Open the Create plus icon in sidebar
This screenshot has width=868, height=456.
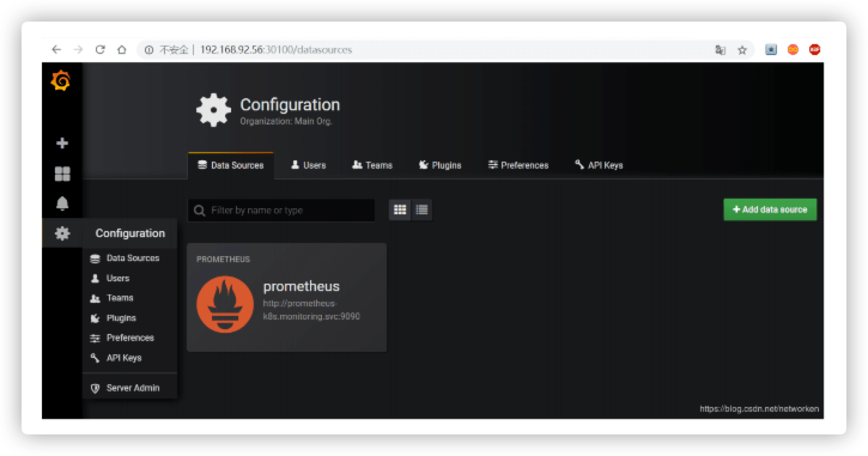(62, 144)
